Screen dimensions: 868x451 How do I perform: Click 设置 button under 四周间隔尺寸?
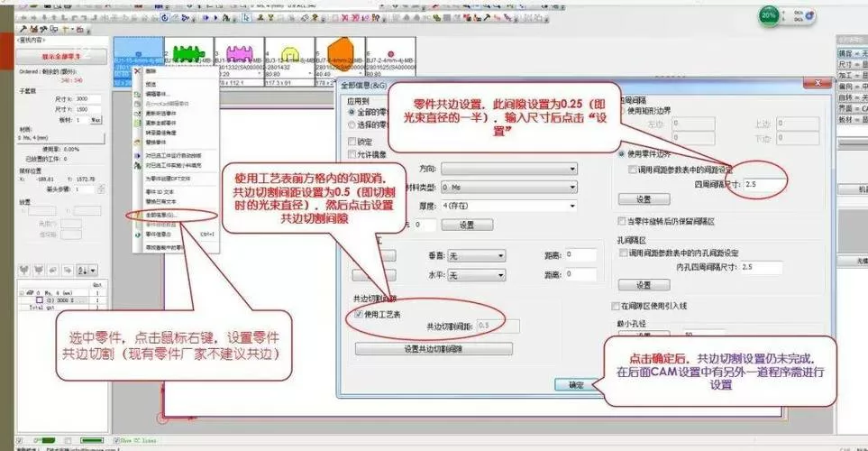tap(644, 199)
